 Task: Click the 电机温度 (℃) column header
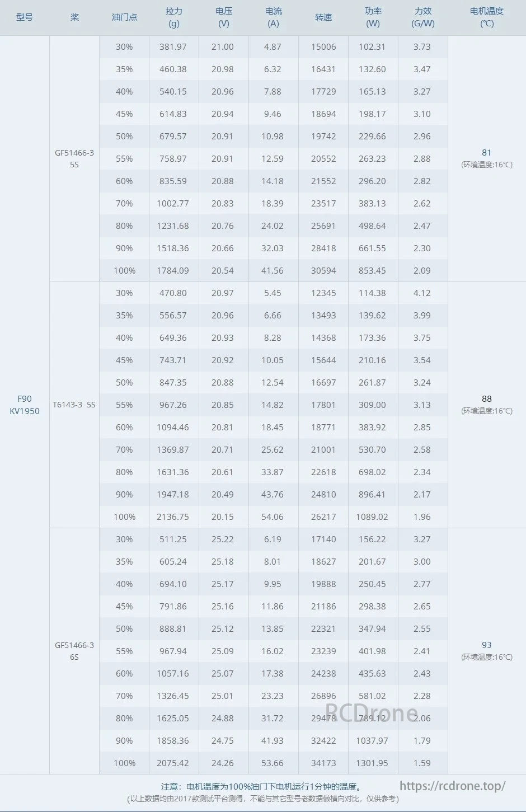(x=486, y=17)
